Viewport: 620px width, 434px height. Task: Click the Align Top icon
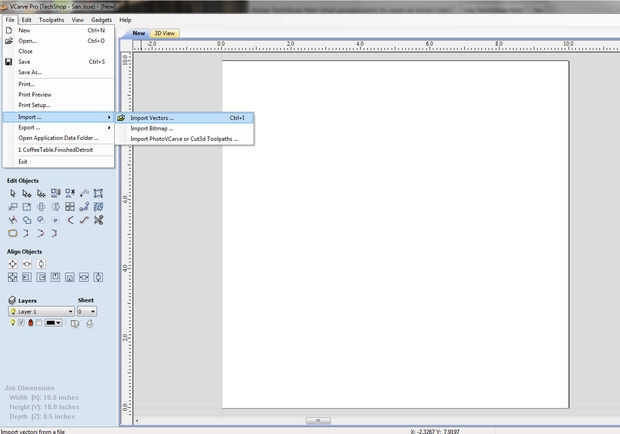pyautogui.click(x=55, y=277)
